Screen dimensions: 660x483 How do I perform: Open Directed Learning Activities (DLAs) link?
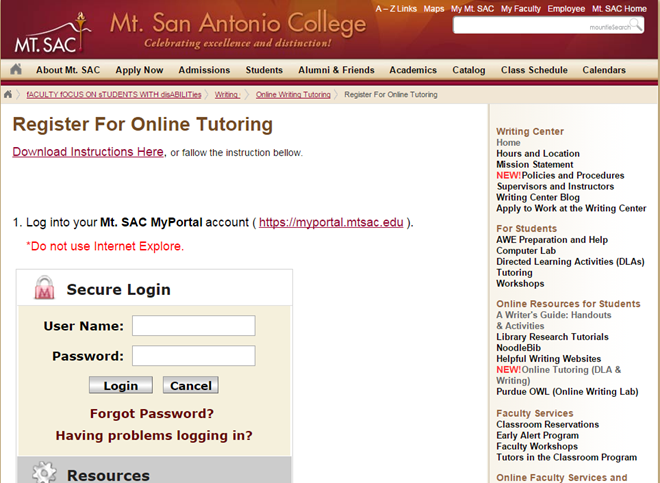click(570, 262)
